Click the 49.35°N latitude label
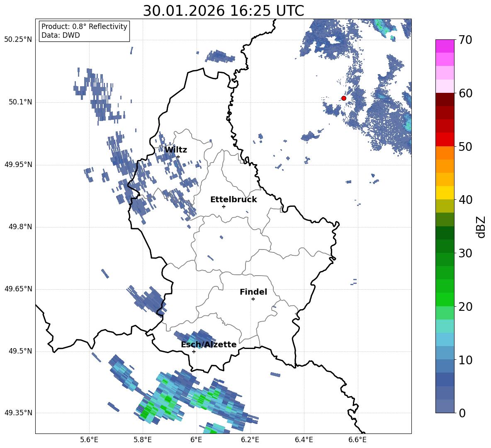The height and width of the screenshot is (448, 491). click(x=18, y=413)
